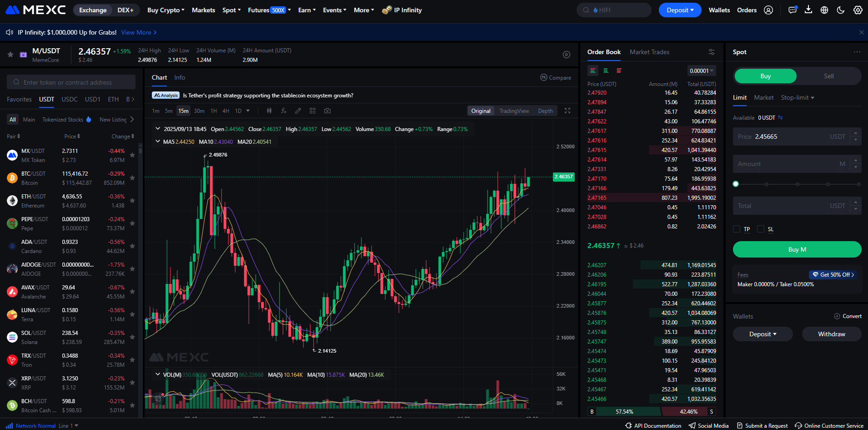Select the 1H timeframe
This screenshot has height=430, width=868.
(x=214, y=111)
